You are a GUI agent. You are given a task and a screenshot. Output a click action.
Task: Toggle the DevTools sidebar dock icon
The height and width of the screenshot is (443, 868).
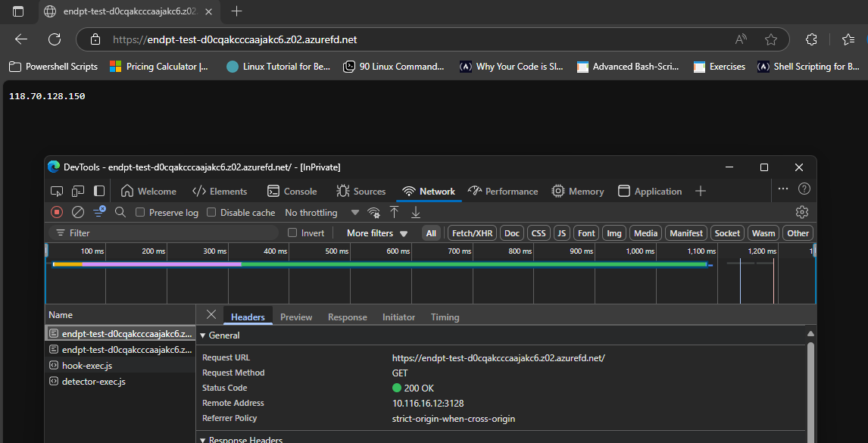pyautogui.click(x=99, y=191)
